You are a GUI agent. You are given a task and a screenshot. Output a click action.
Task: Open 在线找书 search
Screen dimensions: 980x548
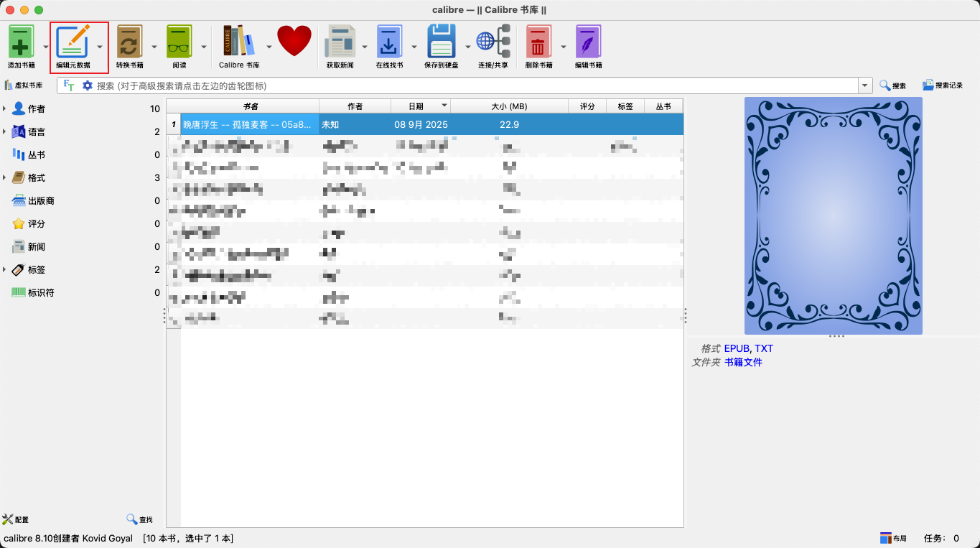[x=390, y=45]
